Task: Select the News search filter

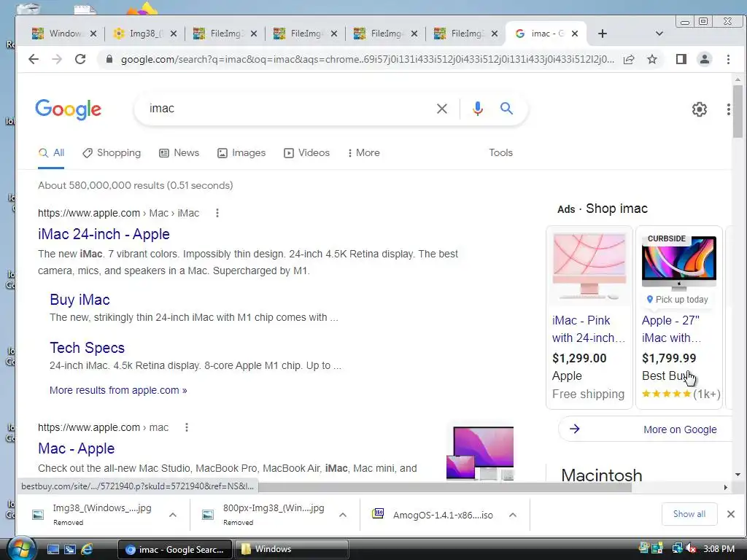Action: click(x=179, y=153)
